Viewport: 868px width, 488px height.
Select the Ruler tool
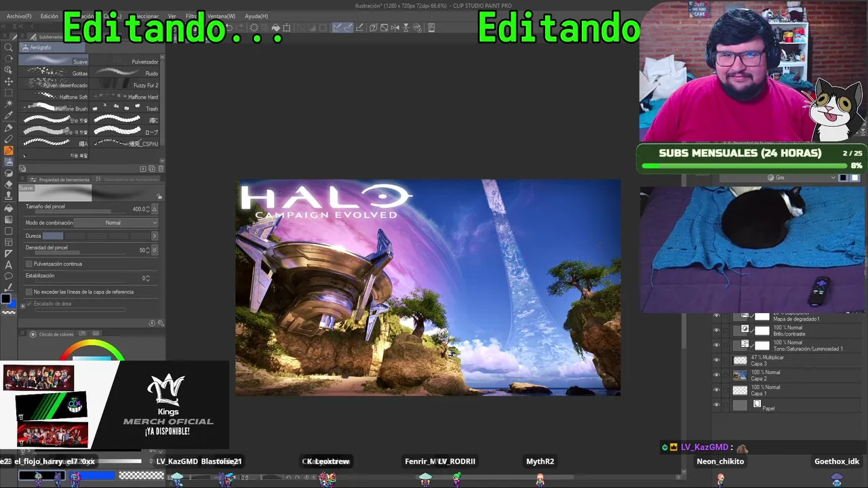(x=9, y=254)
